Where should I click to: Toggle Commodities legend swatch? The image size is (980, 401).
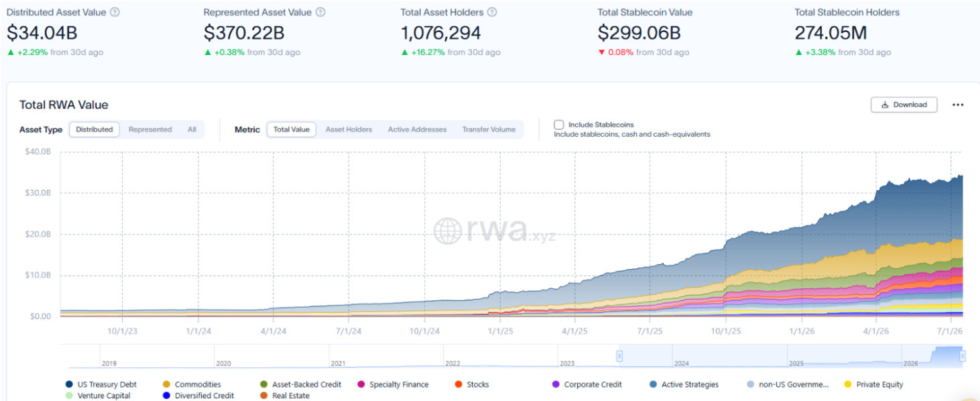(166, 384)
